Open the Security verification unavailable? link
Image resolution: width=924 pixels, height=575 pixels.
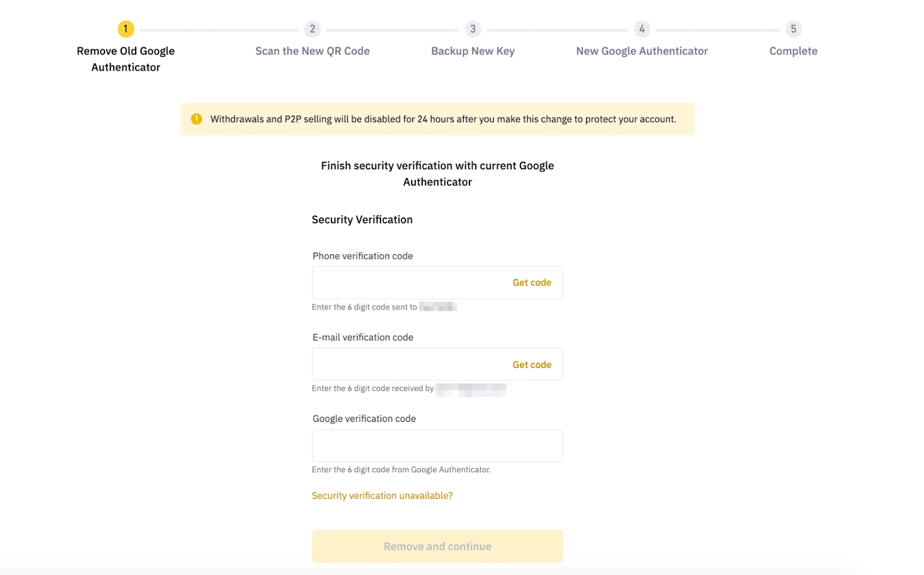tap(382, 496)
